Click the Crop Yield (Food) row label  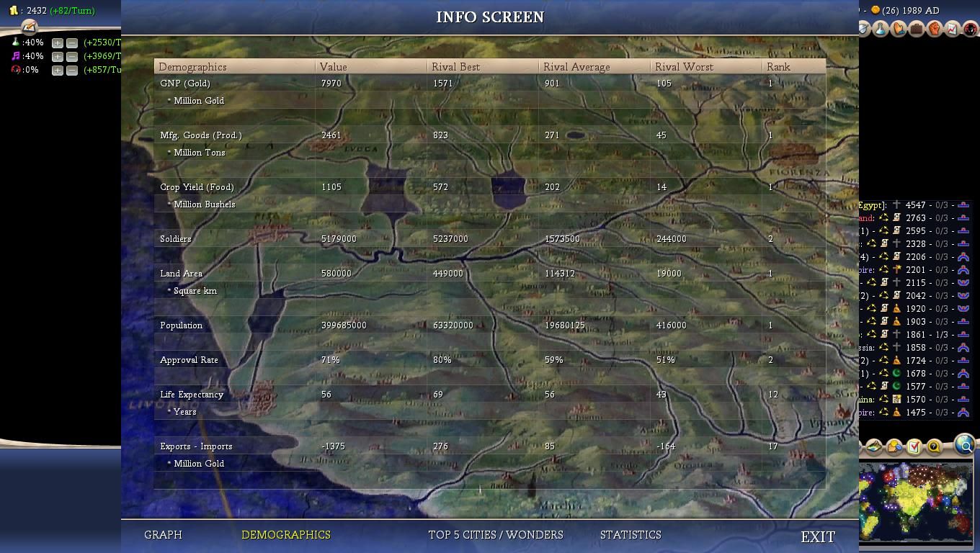pyautogui.click(x=197, y=187)
